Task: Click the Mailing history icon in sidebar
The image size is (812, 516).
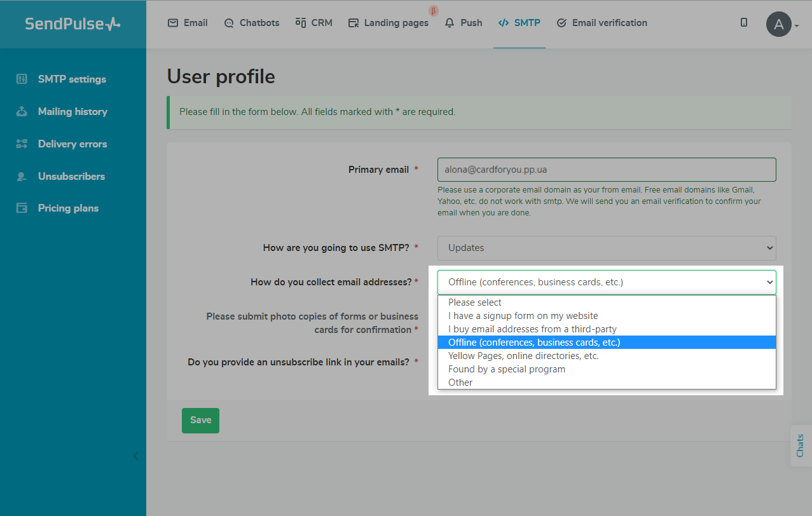Action: (x=22, y=112)
